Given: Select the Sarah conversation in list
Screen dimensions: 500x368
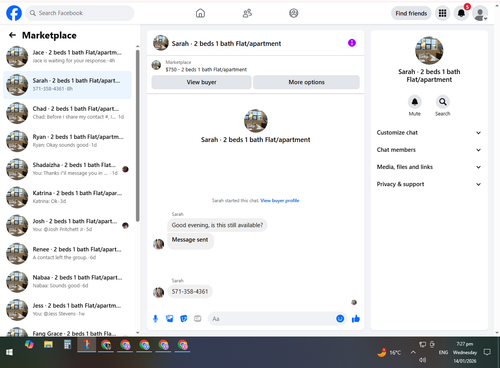Looking at the screenshot, I should (67, 85).
